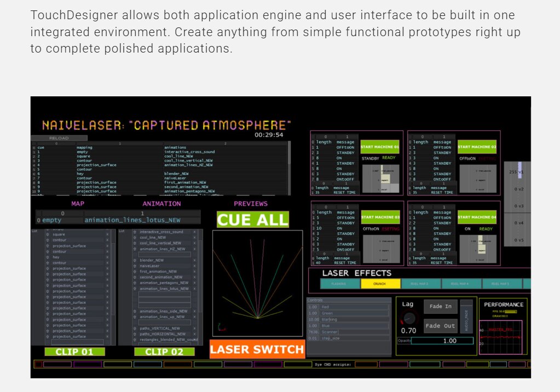Remove cool_line_NEW with its x icon
Image resolution: width=560 pixels, height=392 pixels.
click(195, 238)
